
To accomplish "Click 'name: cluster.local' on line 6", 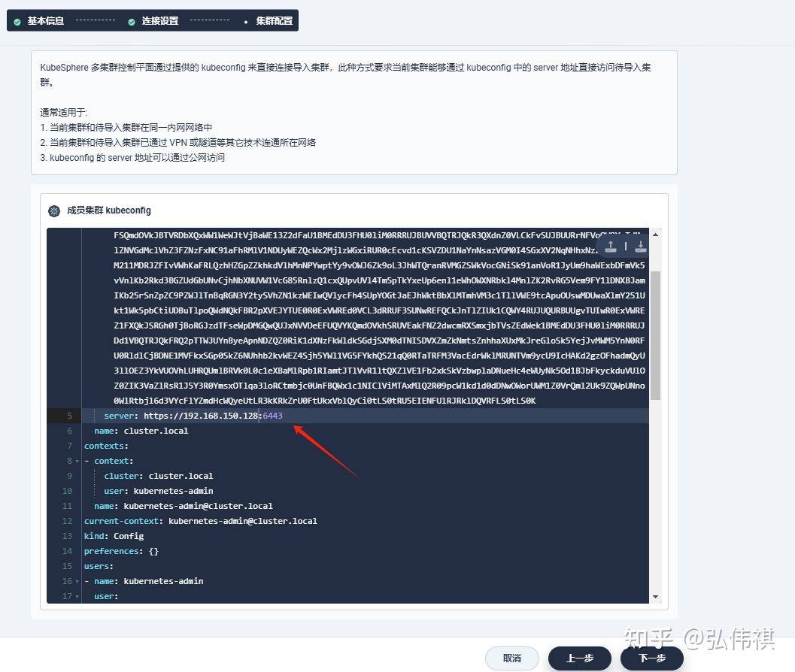I will (141, 431).
